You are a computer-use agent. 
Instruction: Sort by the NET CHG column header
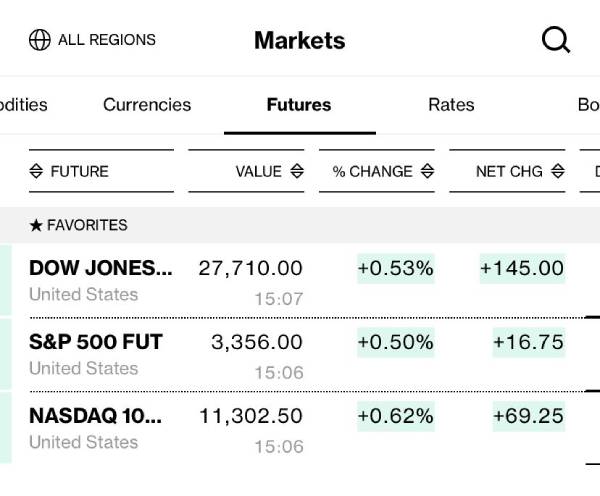pyautogui.click(x=509, y=171)
